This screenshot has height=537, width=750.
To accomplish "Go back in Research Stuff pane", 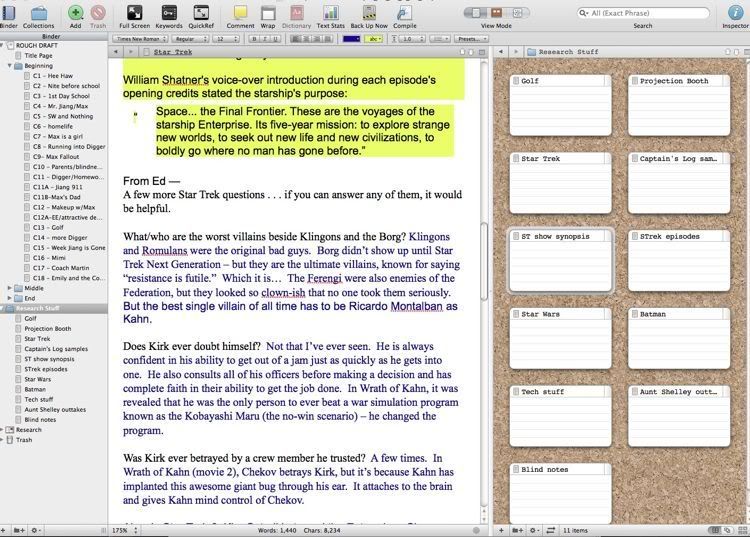I will (x=500, y=52).
